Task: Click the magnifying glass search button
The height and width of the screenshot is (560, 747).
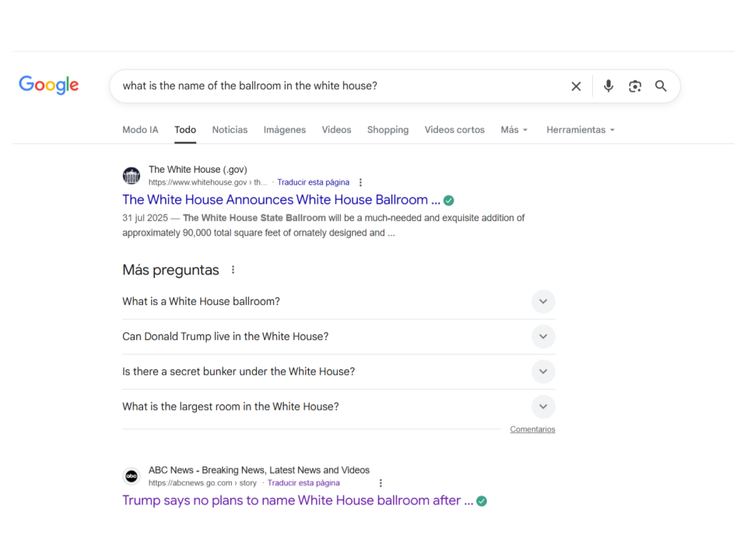Action: pos(661,86)
